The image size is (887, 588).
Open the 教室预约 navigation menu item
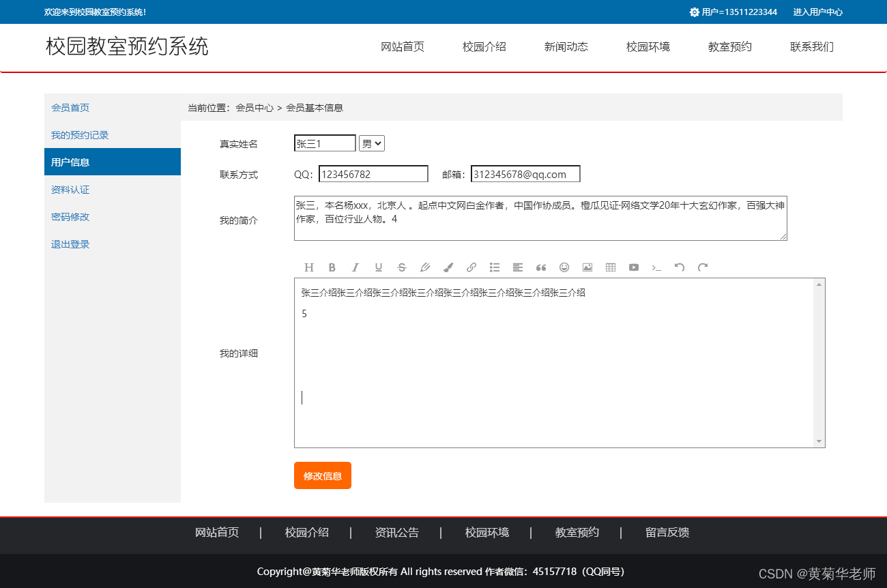[x=729, y=46]
